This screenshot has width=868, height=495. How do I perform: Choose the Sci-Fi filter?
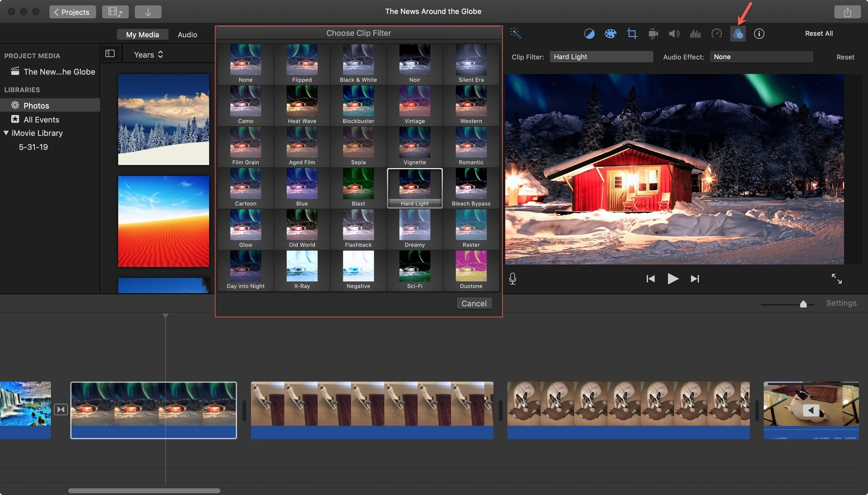pyautogui.click(x=415, y=270)
